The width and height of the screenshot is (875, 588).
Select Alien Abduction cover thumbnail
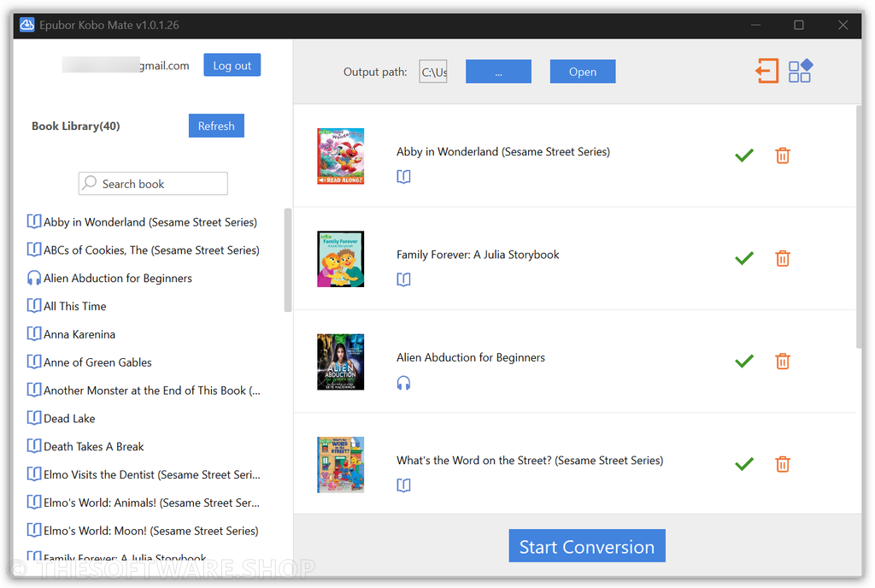(x=340, y=362)
